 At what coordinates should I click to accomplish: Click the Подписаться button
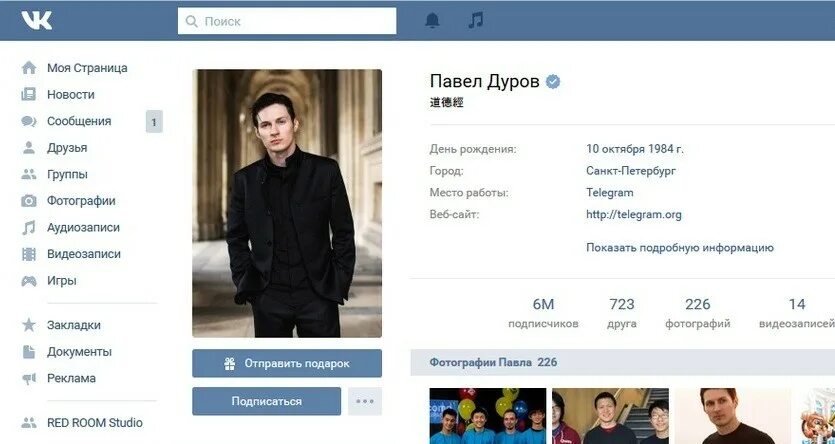tap(266, 401)
